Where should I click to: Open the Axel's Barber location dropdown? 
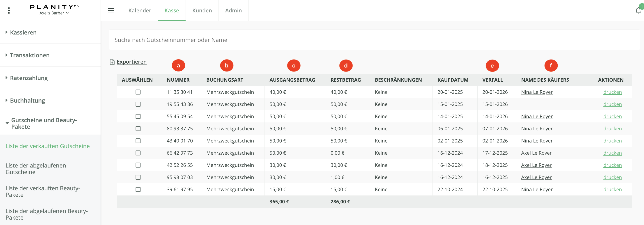pos(54,13)
